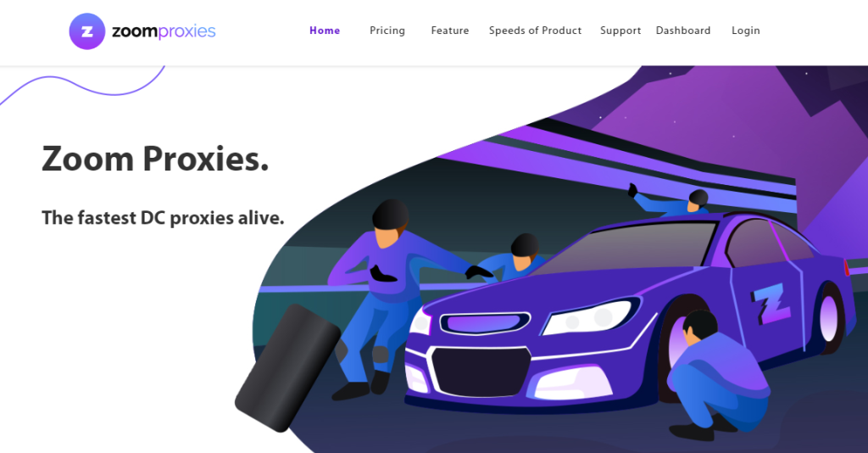The width and height of the screenshot is (868, 453).
Task: Open the Dashboard link
Action: 683,31
